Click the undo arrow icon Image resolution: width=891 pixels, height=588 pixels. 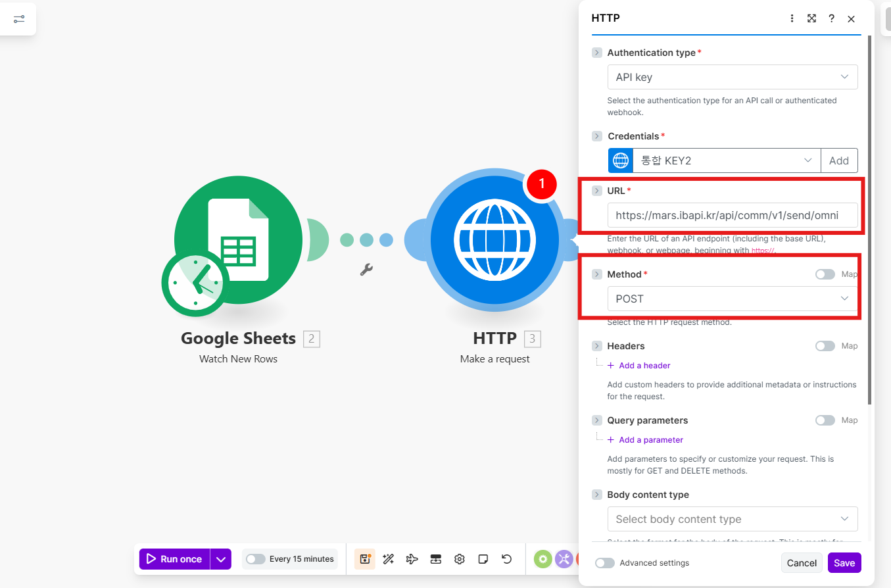(506, 559)
